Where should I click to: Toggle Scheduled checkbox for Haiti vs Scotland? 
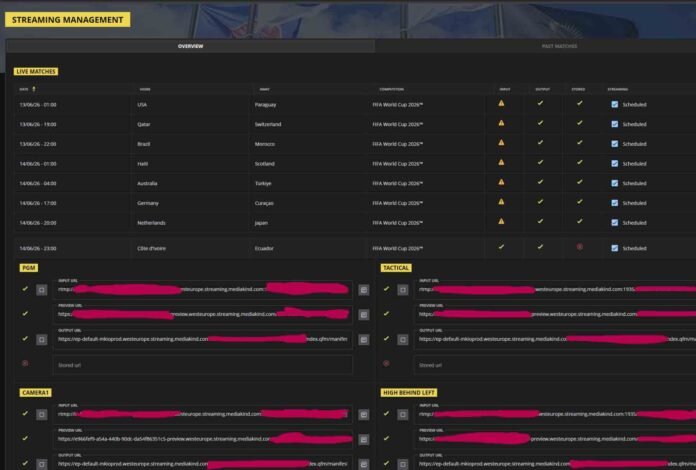[x=614, y=163]
